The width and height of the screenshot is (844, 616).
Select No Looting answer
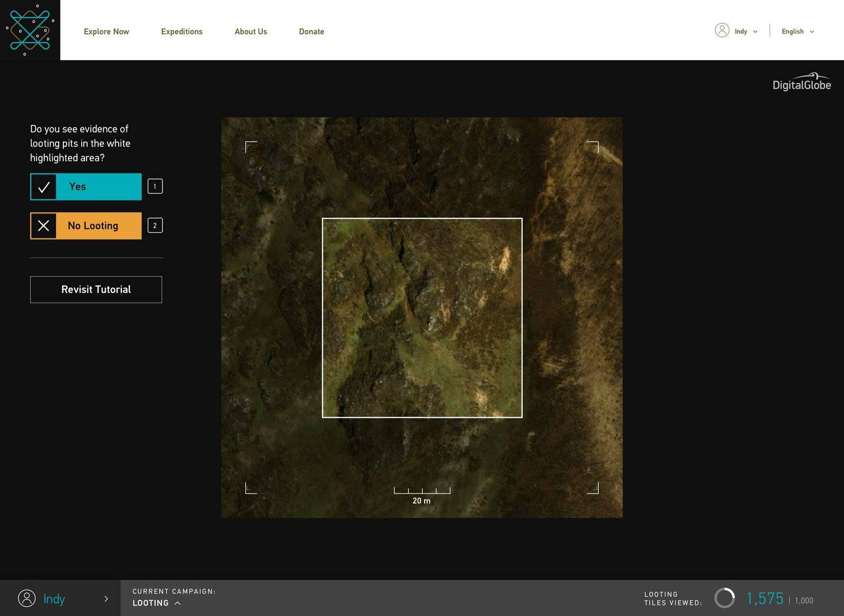(98, 225)
